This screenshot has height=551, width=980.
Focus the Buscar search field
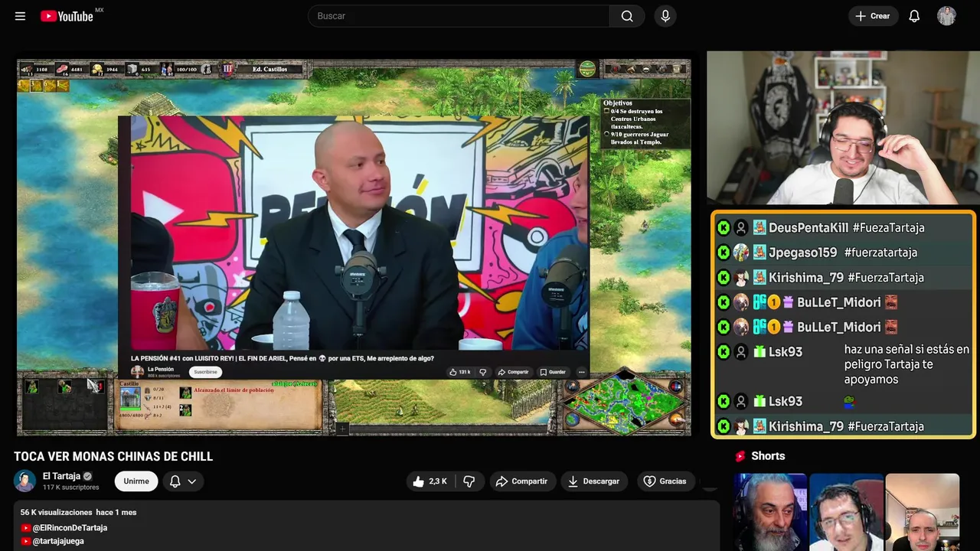(458, 16)
